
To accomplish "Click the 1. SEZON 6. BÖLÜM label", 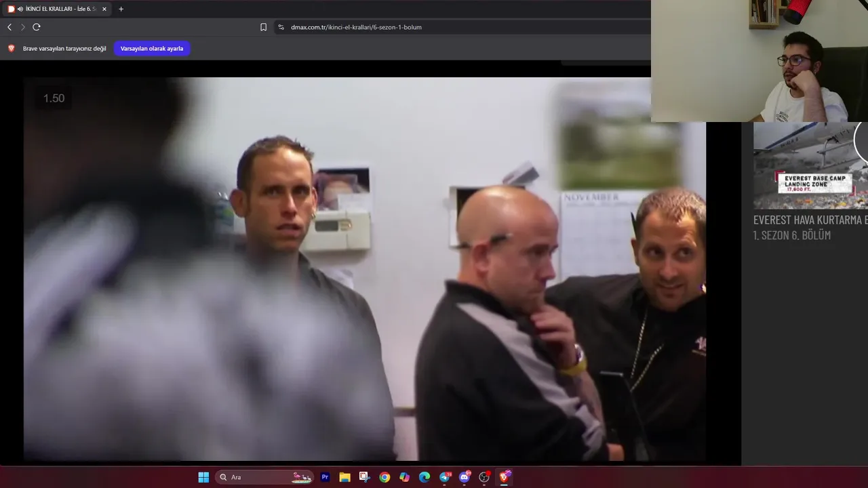I will click(x=792, y=235).
